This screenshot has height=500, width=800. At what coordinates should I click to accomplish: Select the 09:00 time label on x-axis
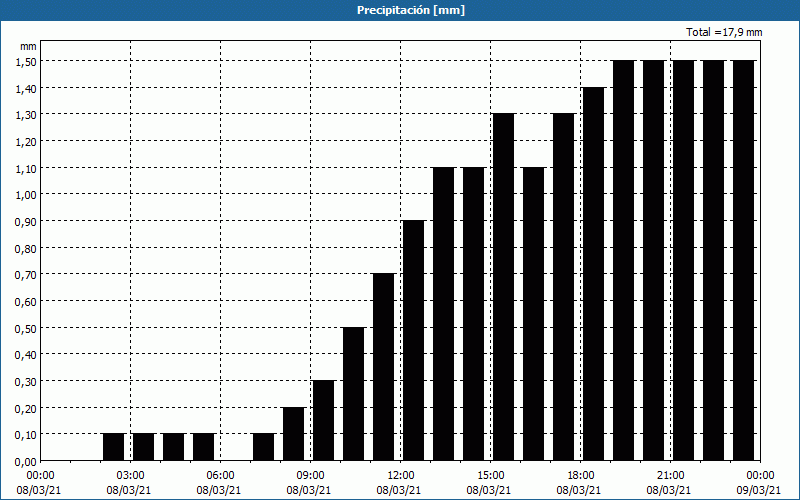pos(310,476)
